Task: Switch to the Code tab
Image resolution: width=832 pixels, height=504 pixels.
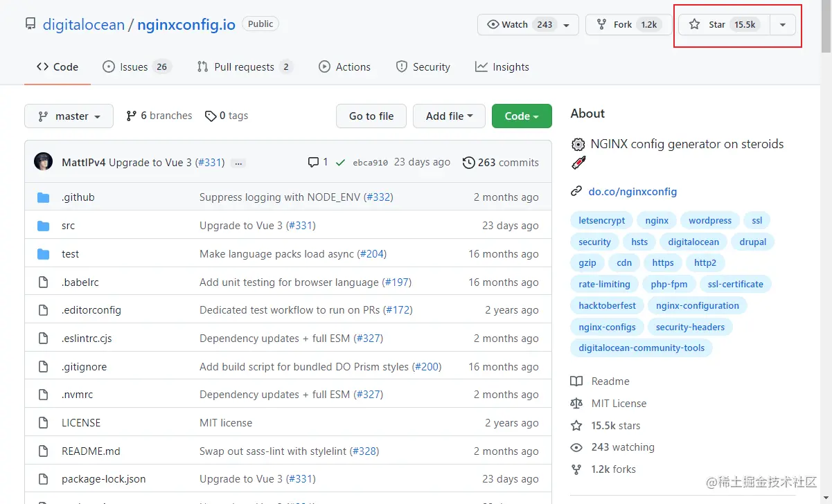Action: point(57,67)
